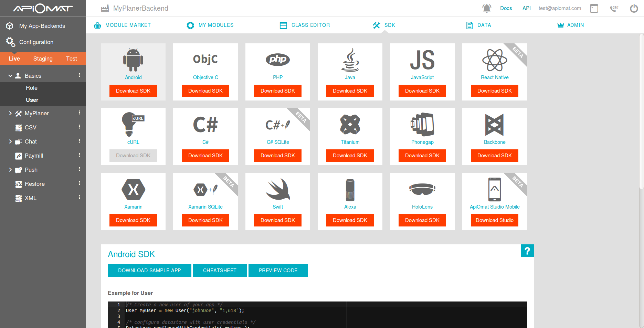The image size is (644, 328).
Task: Switch environment to Staging
Action: point(43,59)
